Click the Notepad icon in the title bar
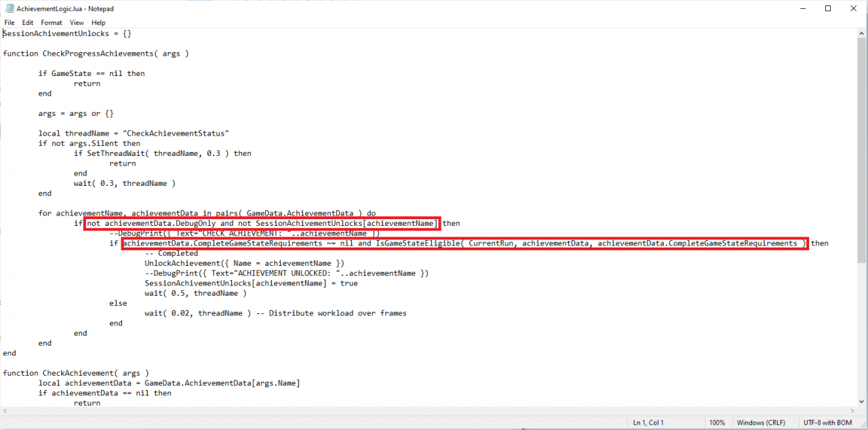 tap(9, 9)
